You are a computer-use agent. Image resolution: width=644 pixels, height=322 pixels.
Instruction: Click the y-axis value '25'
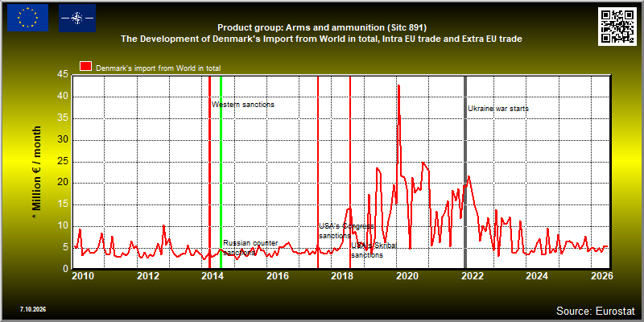click(64, 162)
